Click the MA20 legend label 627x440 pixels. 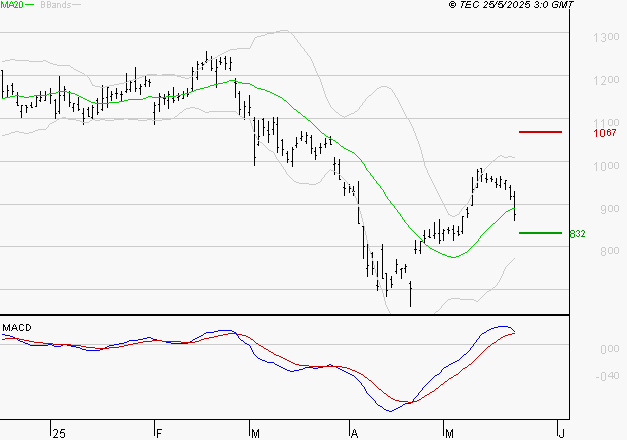pos(12,5)
